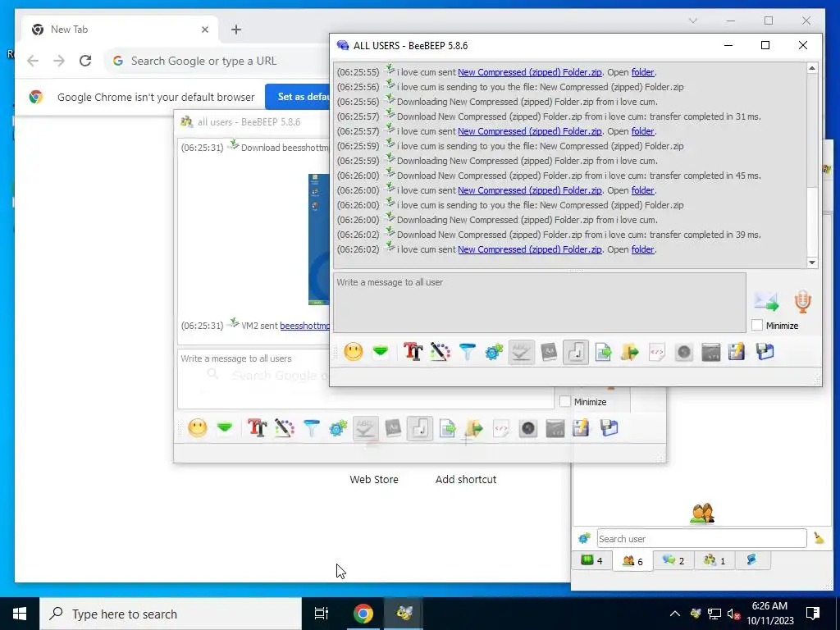This screenshot has width=840, height=630.
Task: Click send file icon in ALL USERS toolbar
Action: (x=603, y=352)
